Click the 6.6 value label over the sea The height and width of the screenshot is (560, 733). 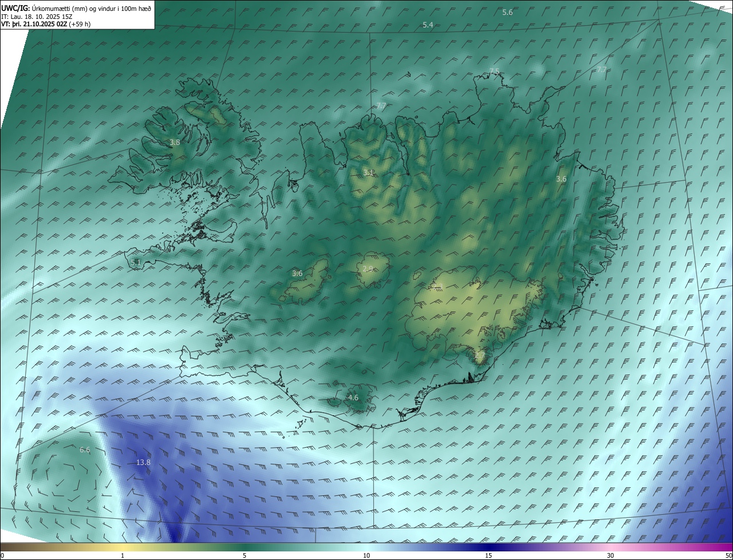coord(85,450)
